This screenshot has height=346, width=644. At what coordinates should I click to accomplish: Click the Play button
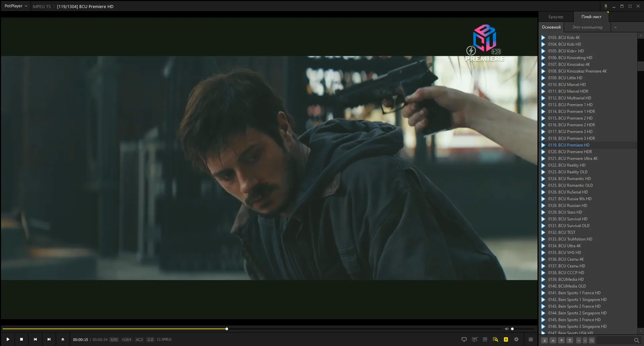8,339
